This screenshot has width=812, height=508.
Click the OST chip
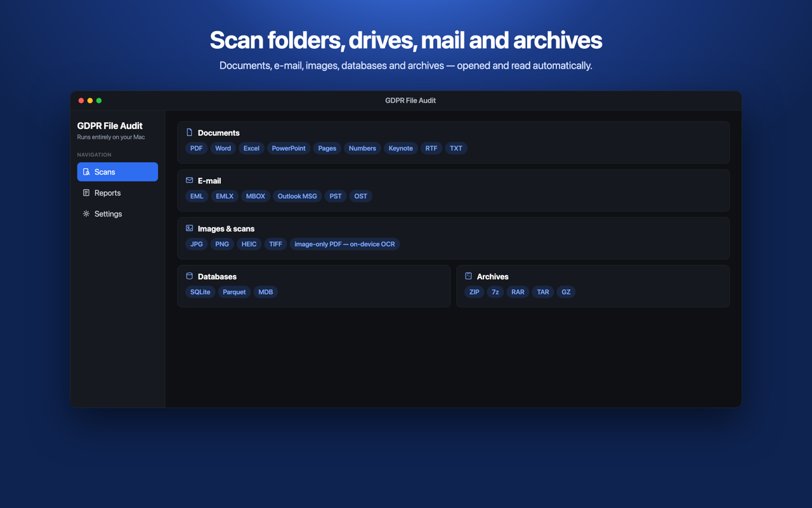point(360,196)
